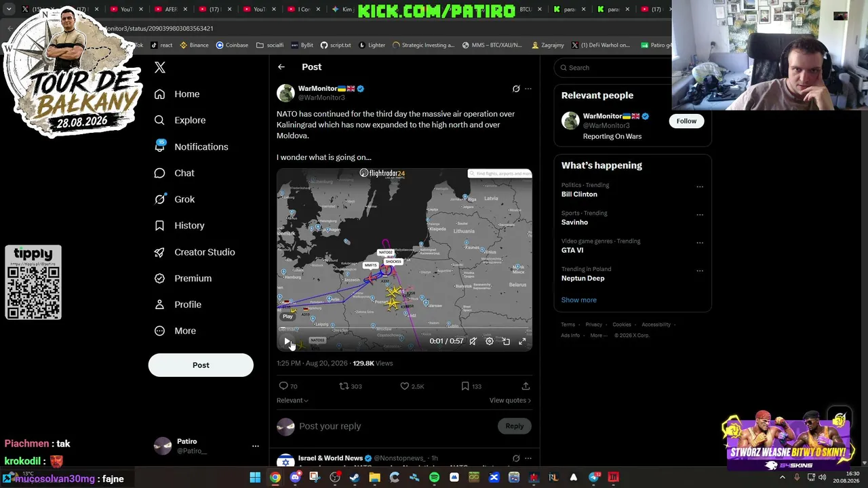Go back using the arrow beside Post
Screen dimensions: 868x488
(x=281, y=67)
